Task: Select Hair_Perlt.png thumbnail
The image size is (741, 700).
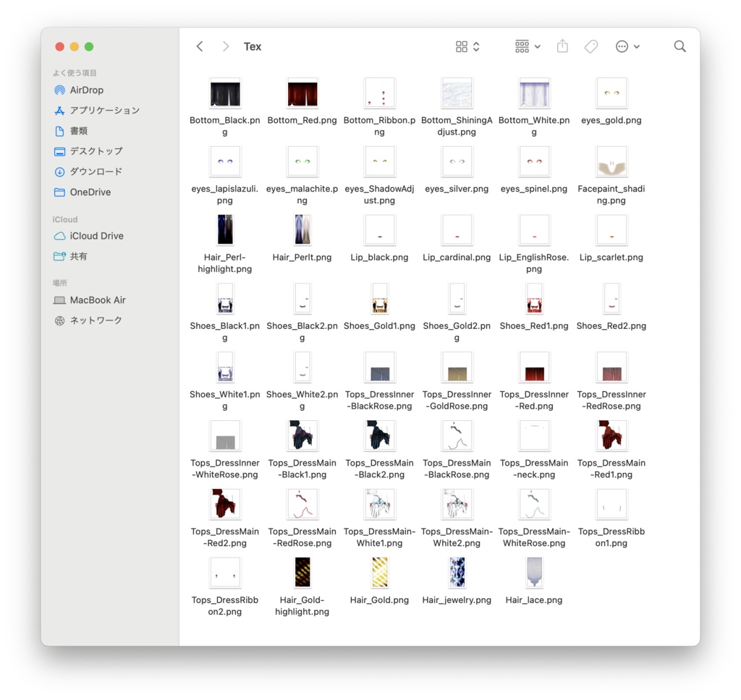Action: tap(302, 230)
